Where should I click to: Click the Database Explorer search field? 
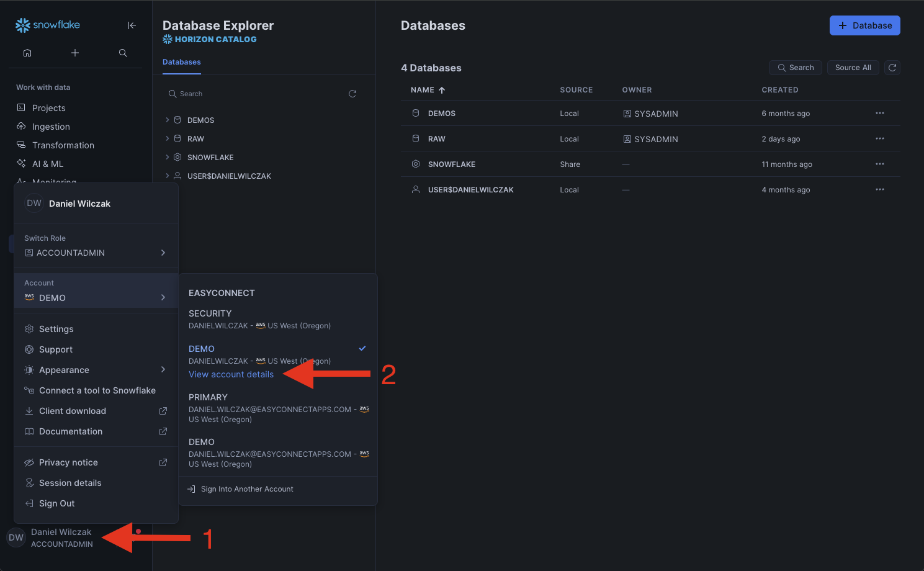pos(254,94)
